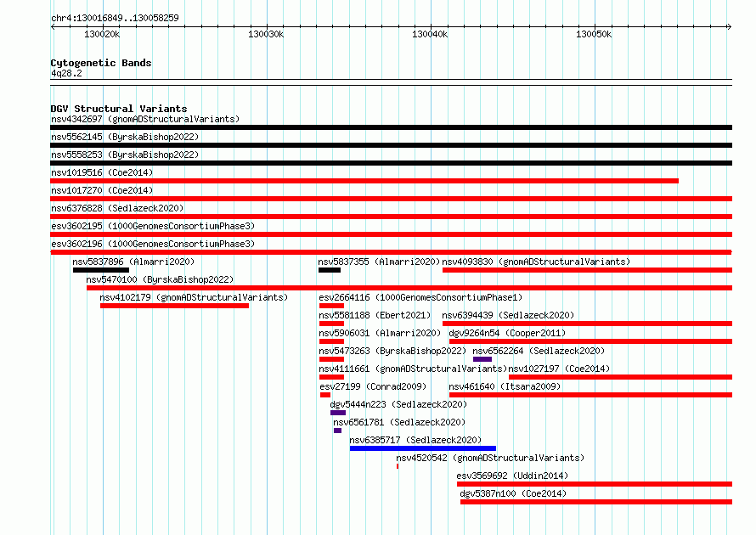Select the 4q28.2 cytogenetic band label
The height and width of the screenshot is (535, 756).
pyautogui.click(x=66, y=73)
